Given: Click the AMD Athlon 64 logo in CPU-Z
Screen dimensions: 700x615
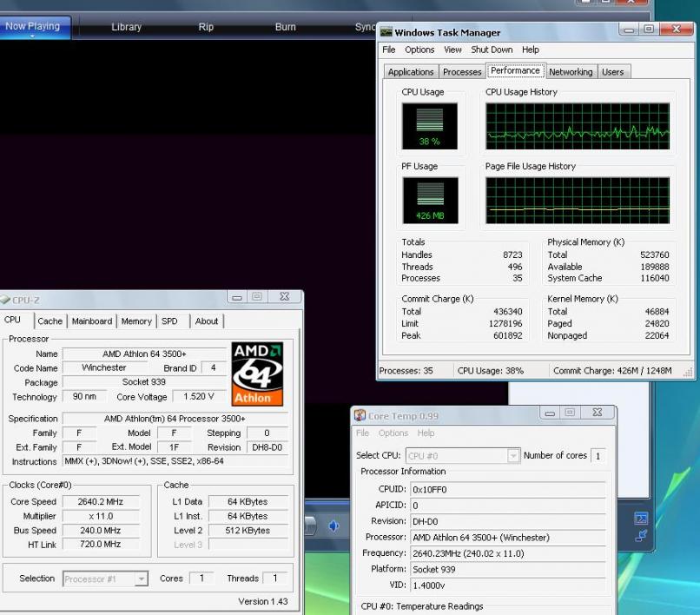Looking at the screenshot, I should point(257,374).
